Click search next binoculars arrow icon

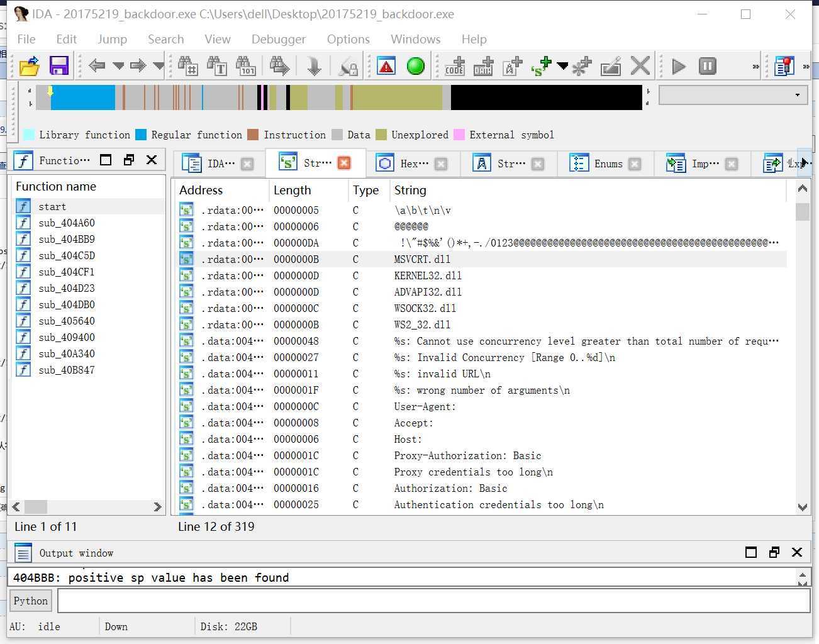[x=279, y=65]
